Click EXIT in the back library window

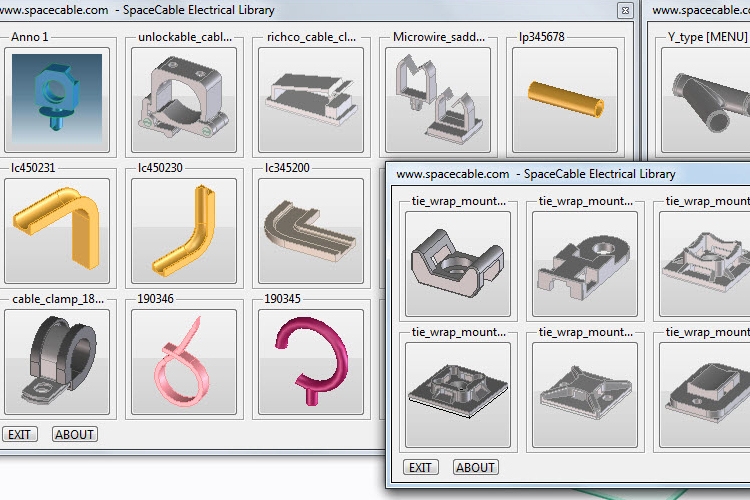pos(20,434)
